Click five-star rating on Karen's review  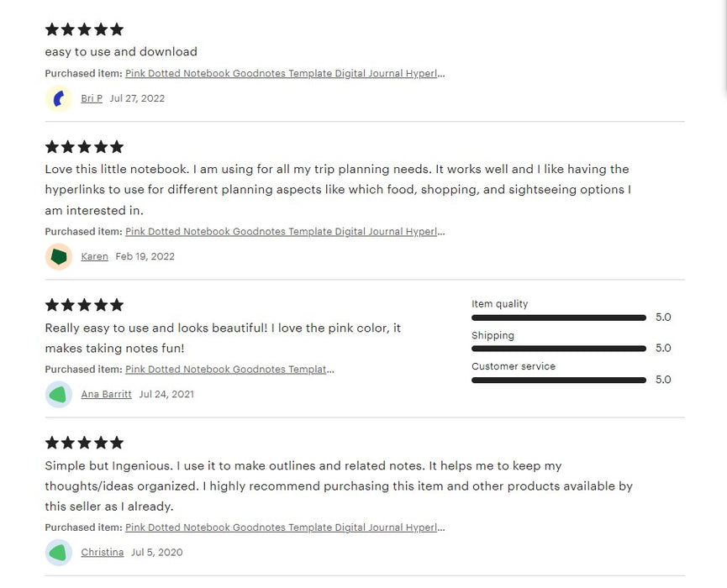coord(84,147)
